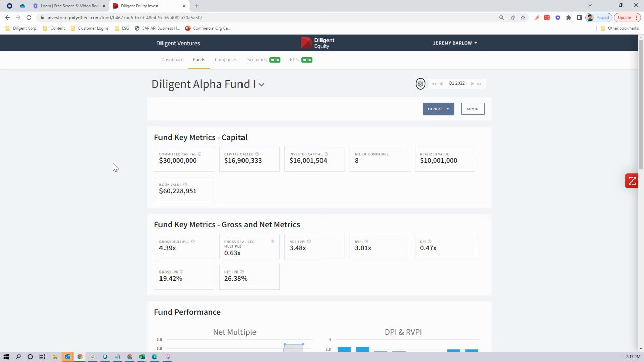The width and height of the screenshot is (644, 362).
Task: Open the Other bookmarks folder
Action: click(x=619, y=28)
